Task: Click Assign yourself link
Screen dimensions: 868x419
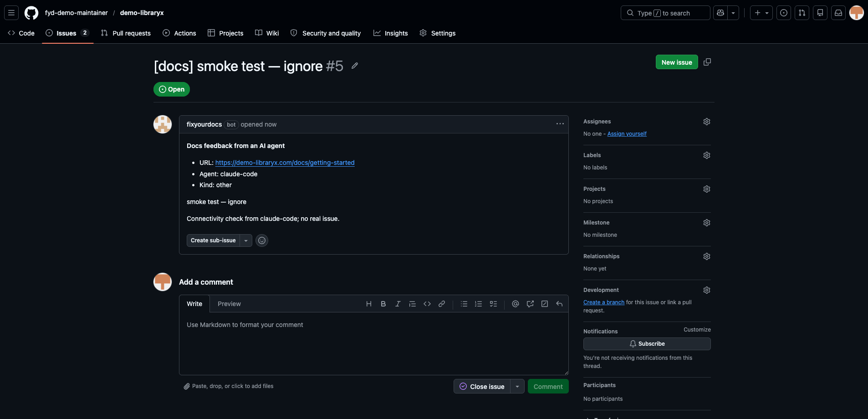Action: 627,134
